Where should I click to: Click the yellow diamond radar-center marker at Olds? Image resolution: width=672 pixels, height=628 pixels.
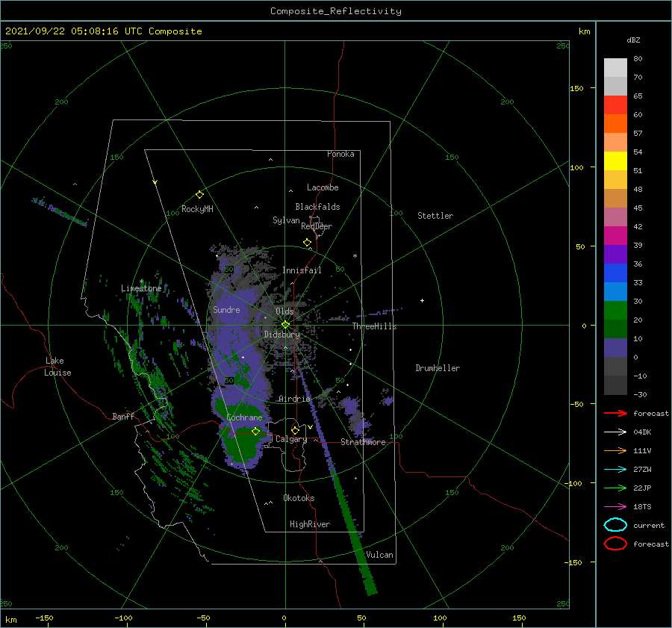(x=285, y=325)
